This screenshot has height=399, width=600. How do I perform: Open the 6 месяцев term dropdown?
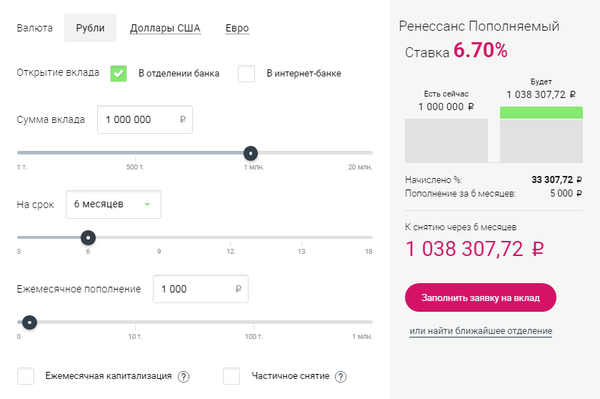[x=113, y=204]
